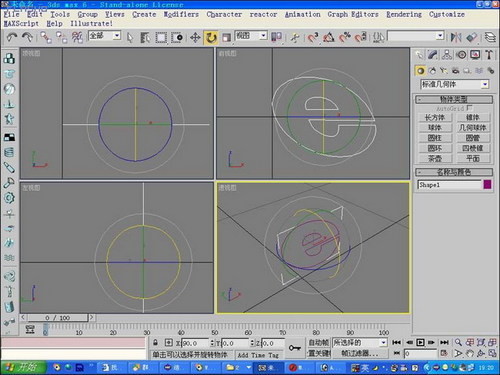The height and width of the screenshot is (375, 500).
Task: Switch to the Hierarchy command panel tab
Action: pos(447,55)
